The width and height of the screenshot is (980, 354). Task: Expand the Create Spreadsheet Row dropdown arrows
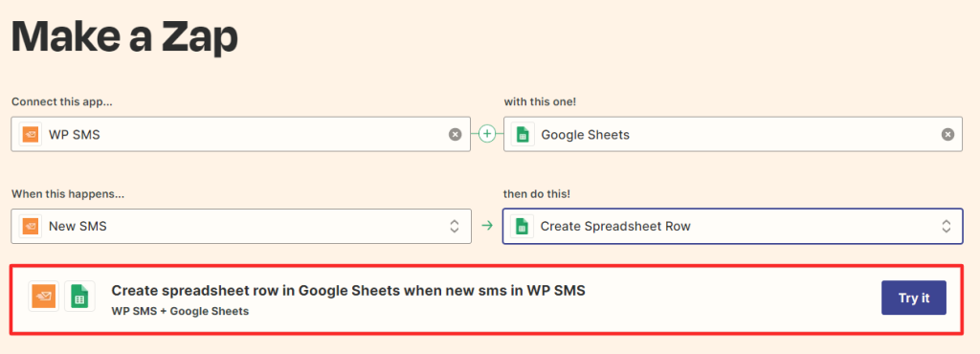(x=947, y=226)
